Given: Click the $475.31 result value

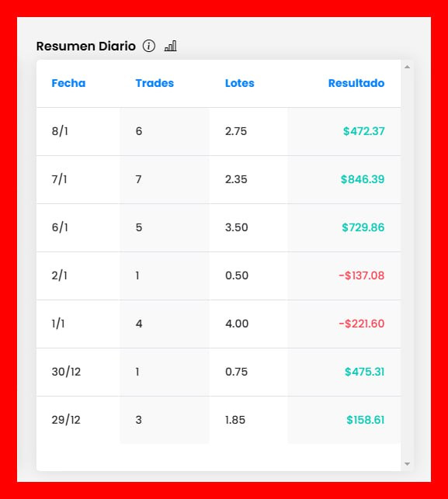Looking at the screenshot, I should (365, 372).
